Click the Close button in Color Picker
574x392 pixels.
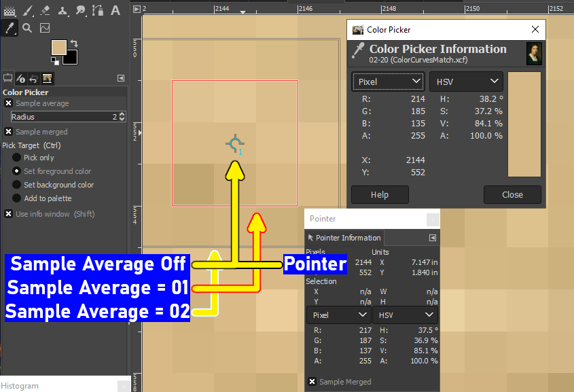tap(512, 195)
